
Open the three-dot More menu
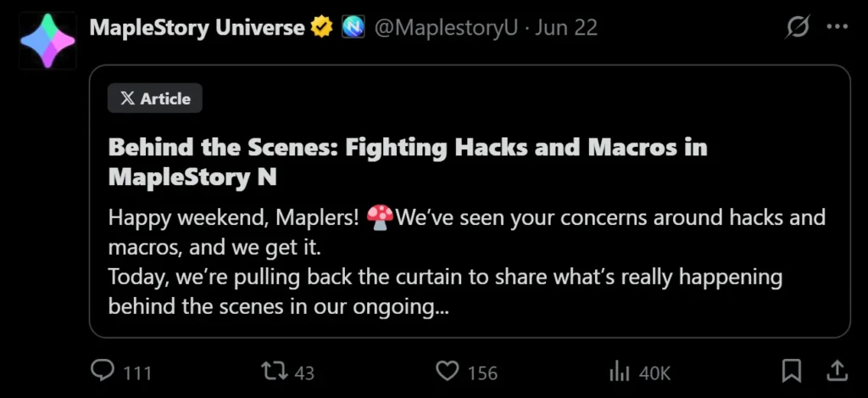(x=837, y=27)
